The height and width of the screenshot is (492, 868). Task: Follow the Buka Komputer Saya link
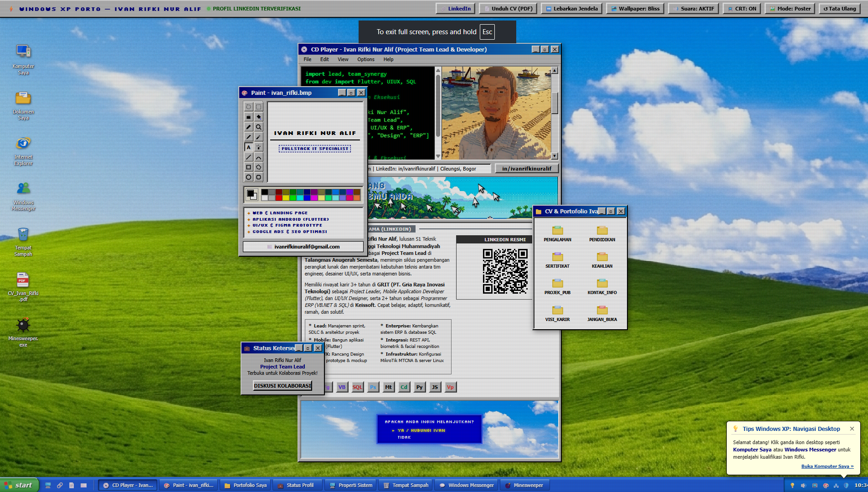827,466
